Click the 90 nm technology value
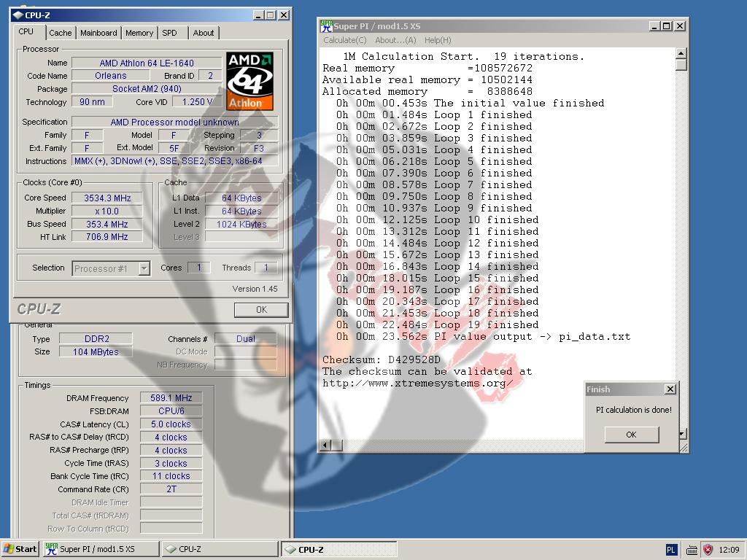The width and height of the screenshot is (747, 560). tap(92, 102)
